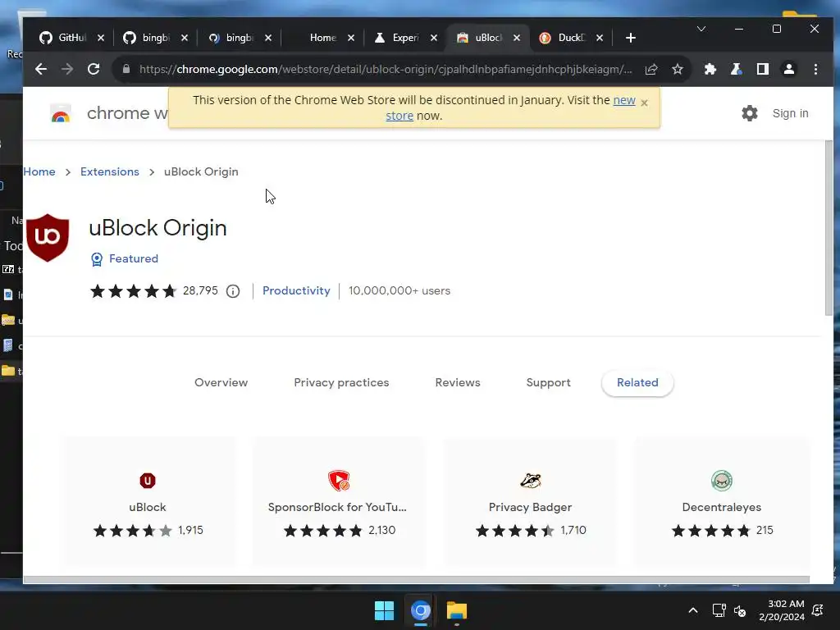Open the Decentraleyes extension card
Image resolution: width=840 pixels, height=630 pixels.
point(722,501)
